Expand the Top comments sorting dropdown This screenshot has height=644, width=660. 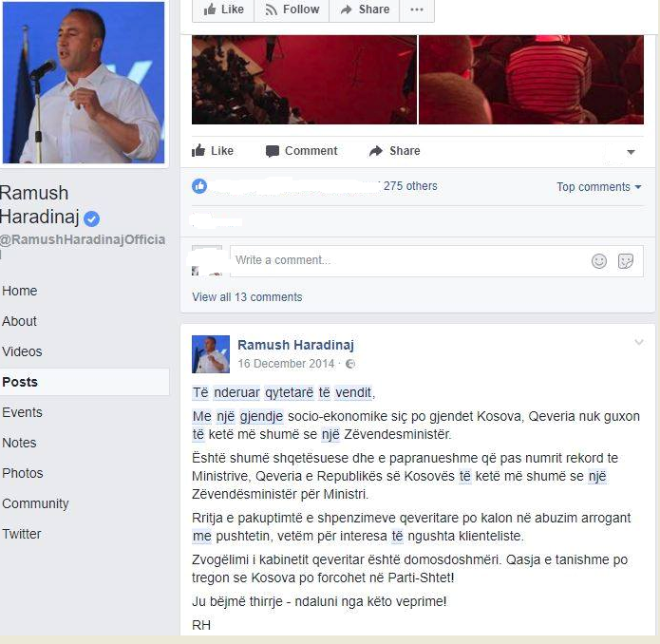pos(598,187)
